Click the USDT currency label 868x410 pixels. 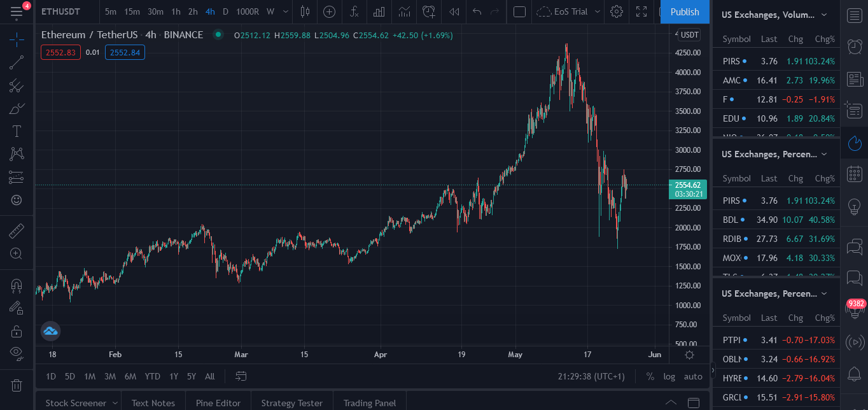tap(689, 34)
